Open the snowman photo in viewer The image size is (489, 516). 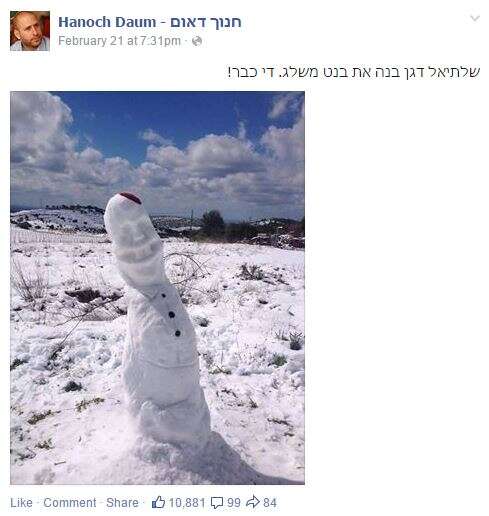coord(157,288)
